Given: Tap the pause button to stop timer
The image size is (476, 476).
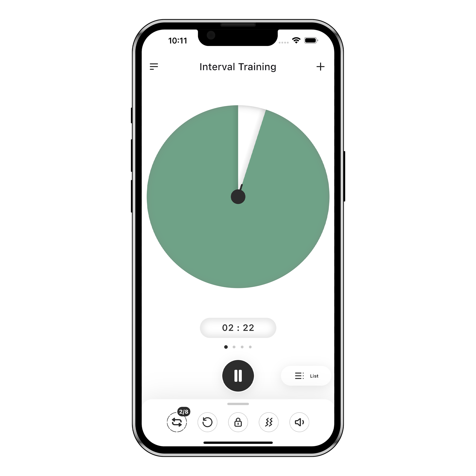Looking at the screenshot, I should pyautogui.click(x=238, y=375).
